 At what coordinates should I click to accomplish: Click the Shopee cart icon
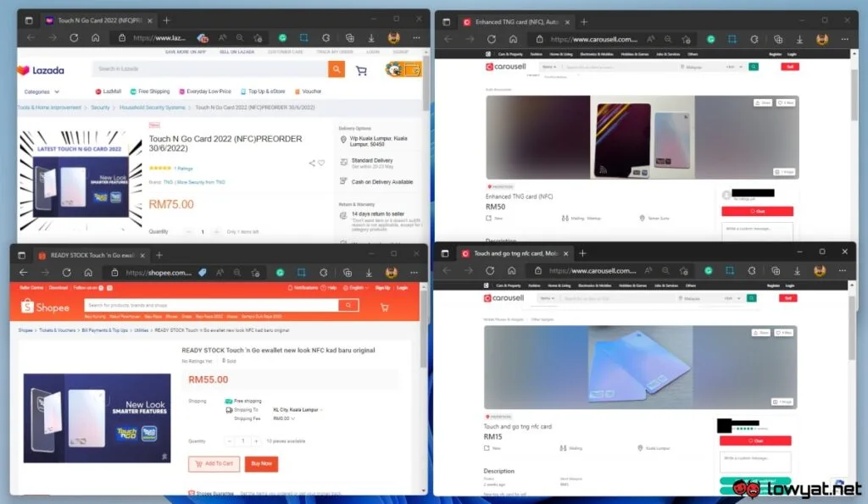click(x=384, y=307)
